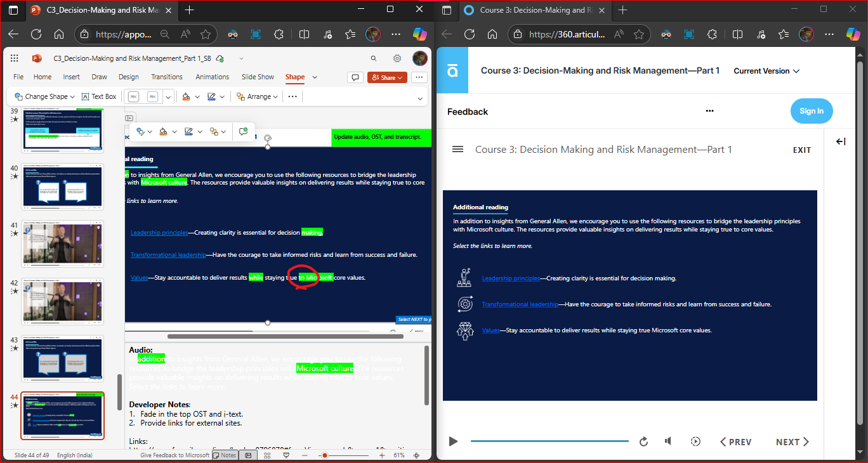Open Leadership principles link in Articulate slide

click(511, 278)
